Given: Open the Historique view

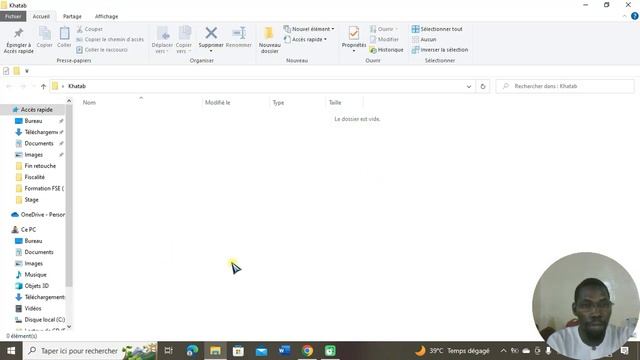Looking at the screenshot, I should pyautogui.click(x=386, y=49).
